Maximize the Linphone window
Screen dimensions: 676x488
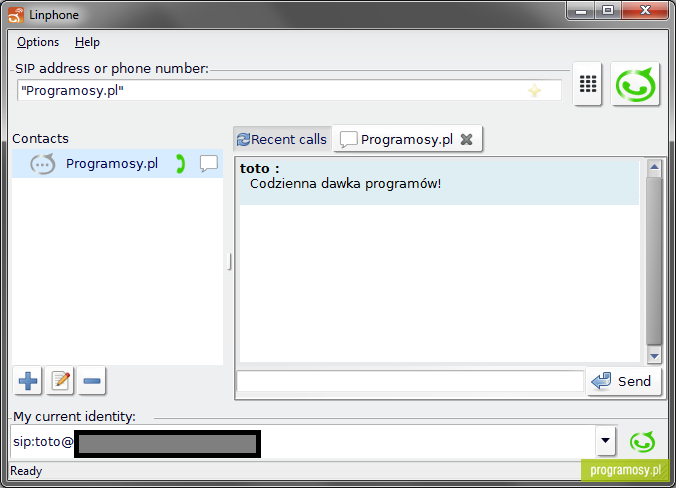pos(608,10)
